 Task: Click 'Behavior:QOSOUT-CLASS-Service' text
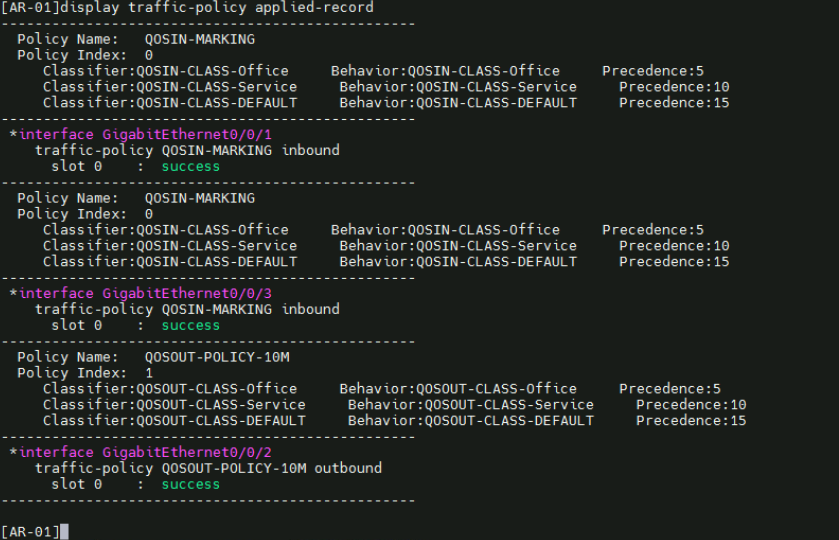point(470,405)
